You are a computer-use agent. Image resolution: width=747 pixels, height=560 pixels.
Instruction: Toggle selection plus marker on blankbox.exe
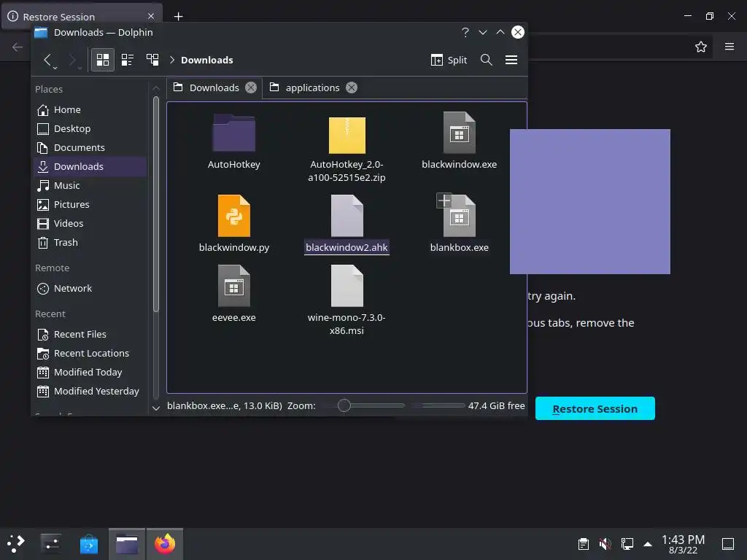click(x=444, y=201)
